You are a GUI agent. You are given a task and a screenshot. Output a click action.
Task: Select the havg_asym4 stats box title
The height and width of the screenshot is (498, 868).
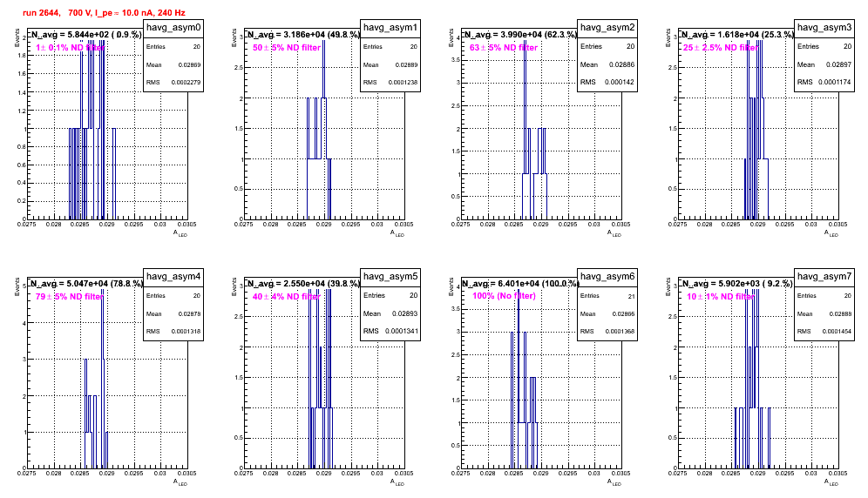[x=173, y=277]
